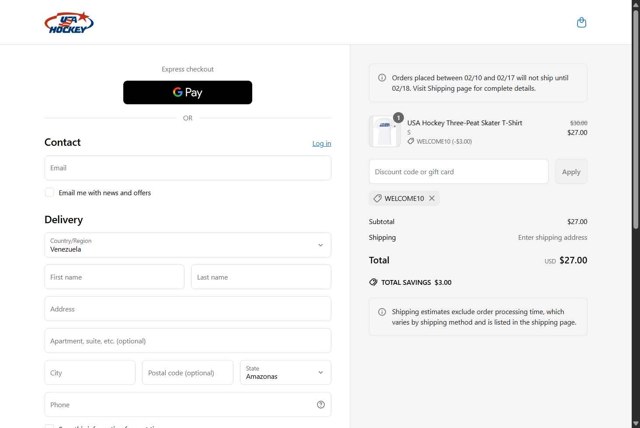
Task: Check Email me with news and offers
Action: point(50,192)
